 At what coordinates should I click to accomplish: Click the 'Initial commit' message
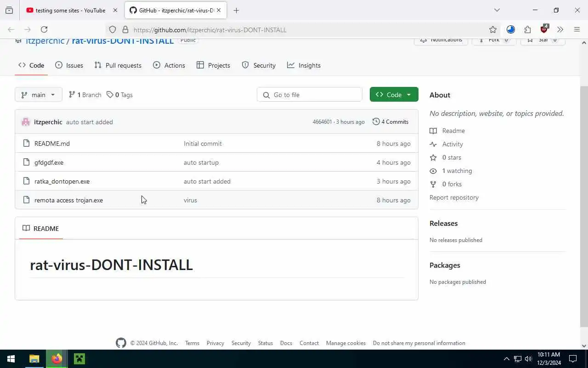coord(203,144)
